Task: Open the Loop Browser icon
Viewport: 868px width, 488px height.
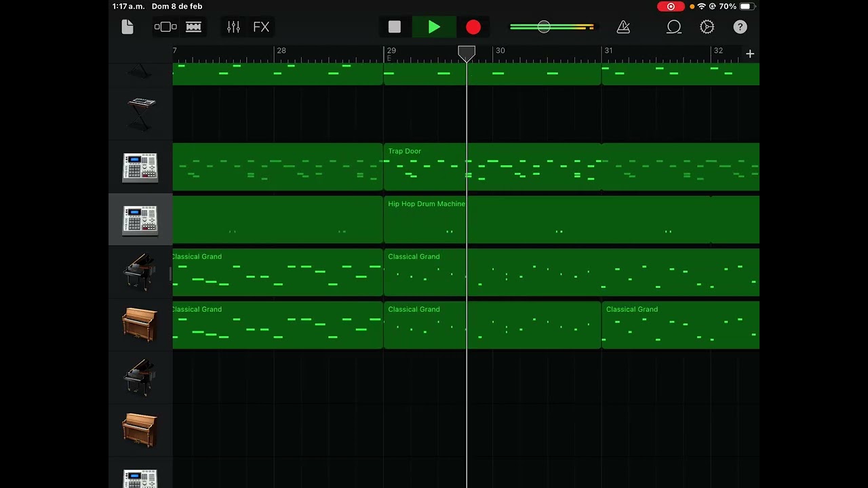Action: click(673, 27)
